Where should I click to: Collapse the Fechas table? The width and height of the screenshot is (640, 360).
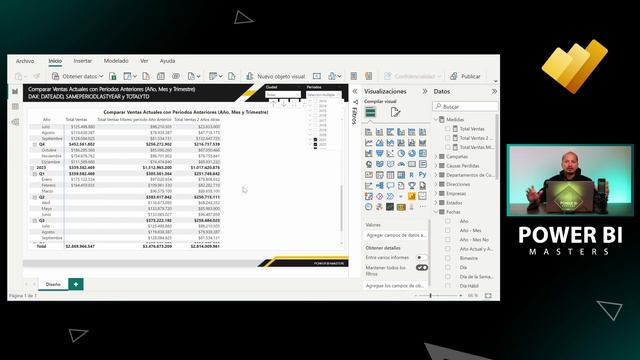436,212
